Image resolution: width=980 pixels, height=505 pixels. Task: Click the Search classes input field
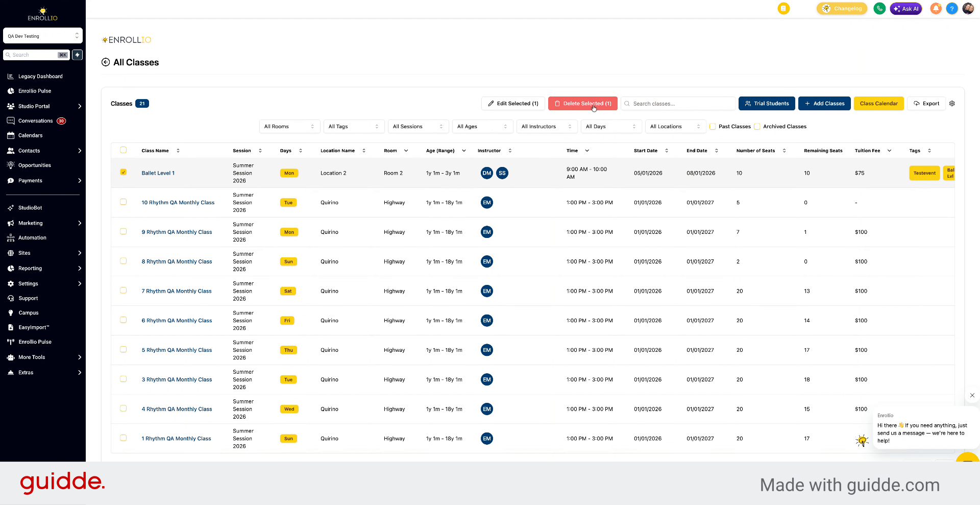click(x=678, y=104)
